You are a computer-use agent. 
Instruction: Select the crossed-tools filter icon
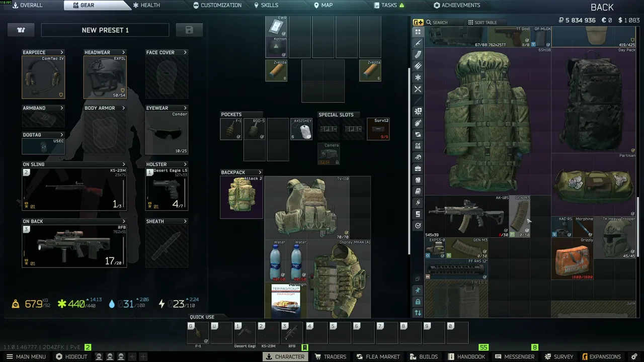(418, 89)
